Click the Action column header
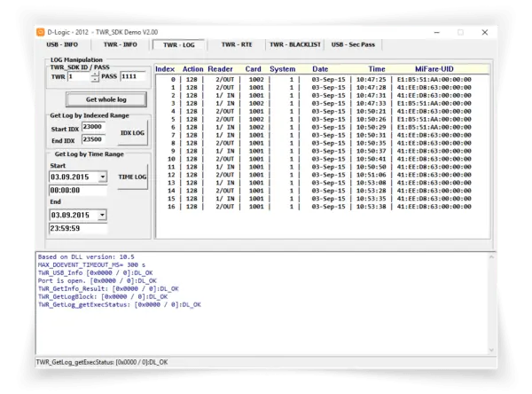 point(192,69)
